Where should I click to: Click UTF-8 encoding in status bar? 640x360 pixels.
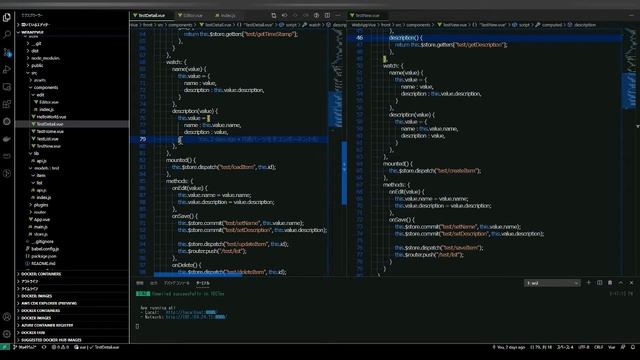point(584,347)
